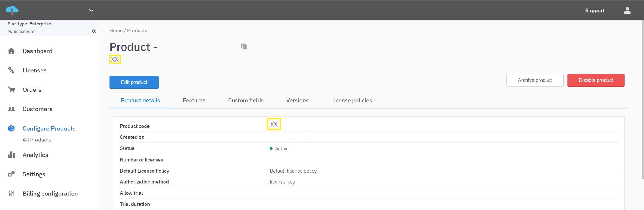Open the License policies tab
644x210 pixels.
coord(351,100)
